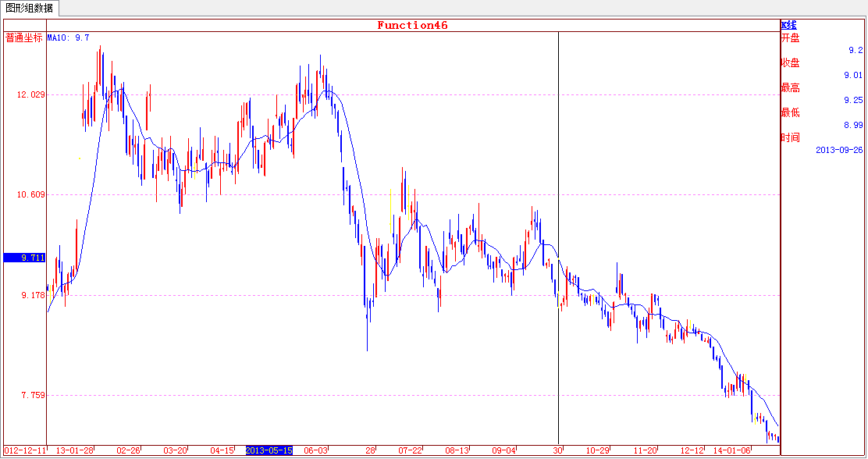Click the Function46 chart title
Viewport: 868px width, 459px height.
(412, 25)
